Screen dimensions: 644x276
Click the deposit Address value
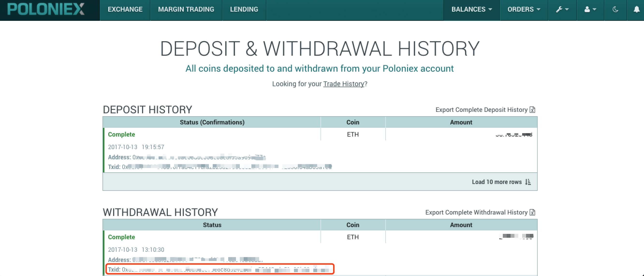199,157
